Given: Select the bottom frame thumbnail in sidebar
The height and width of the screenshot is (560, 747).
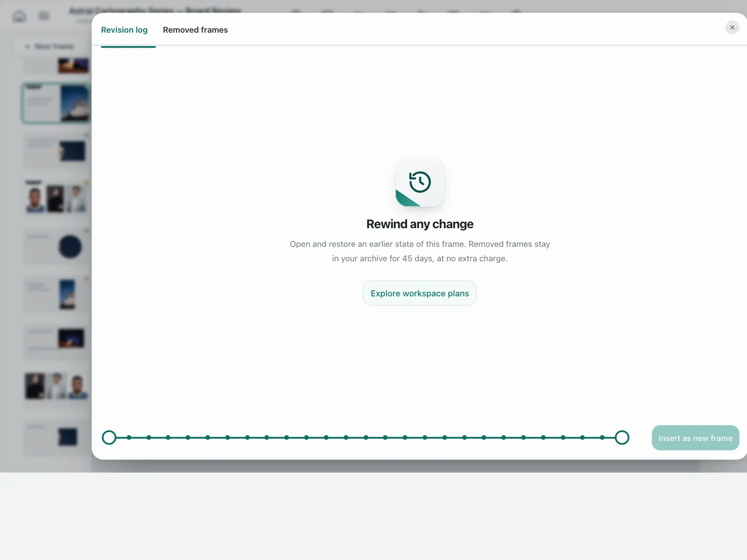Looking at the screenshot, I should (x=56, y=438).
